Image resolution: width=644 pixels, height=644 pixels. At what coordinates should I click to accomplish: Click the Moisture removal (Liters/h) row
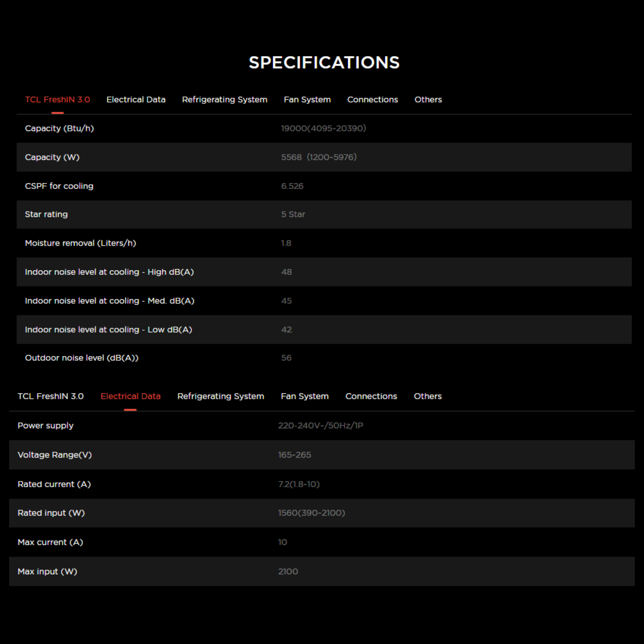[80, 243]
